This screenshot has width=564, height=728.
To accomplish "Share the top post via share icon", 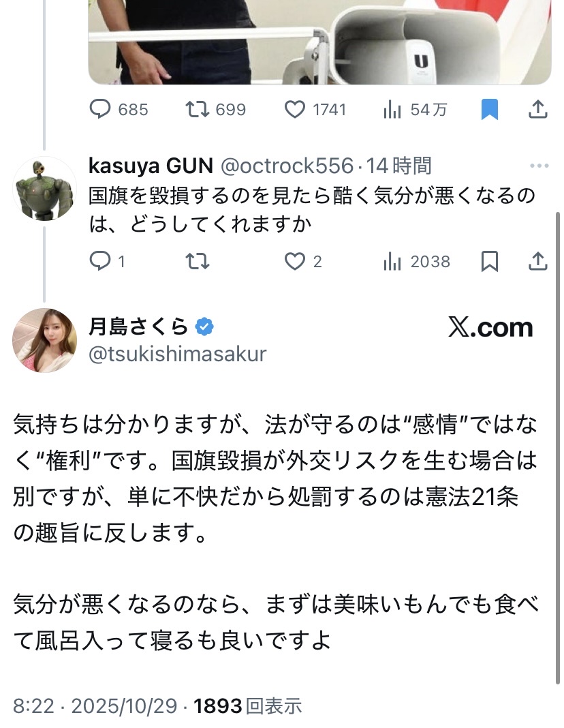I will (537, 109).
